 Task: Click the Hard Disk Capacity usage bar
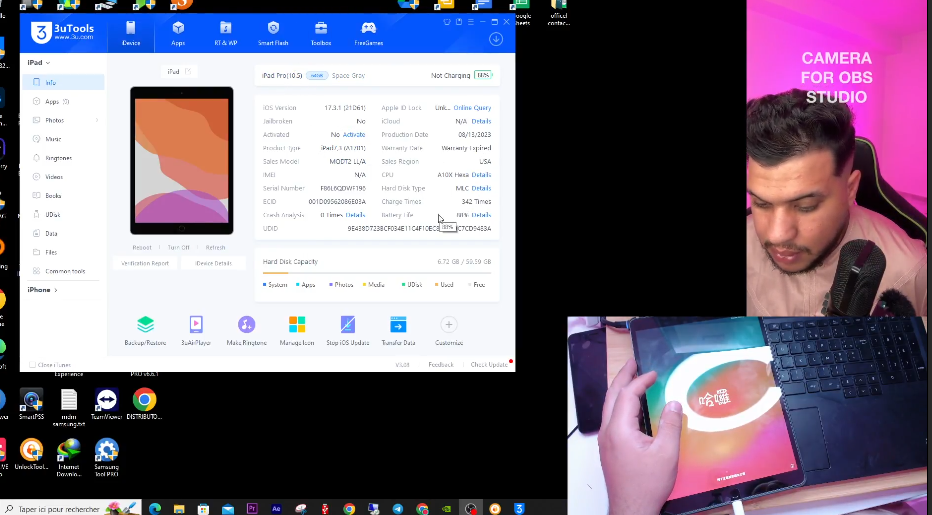(377, 273)
